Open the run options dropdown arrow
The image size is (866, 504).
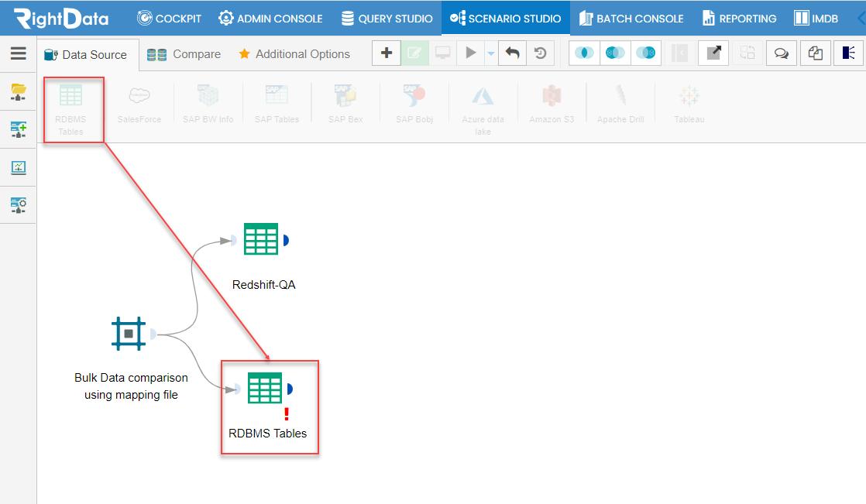[x=490, y=53]
